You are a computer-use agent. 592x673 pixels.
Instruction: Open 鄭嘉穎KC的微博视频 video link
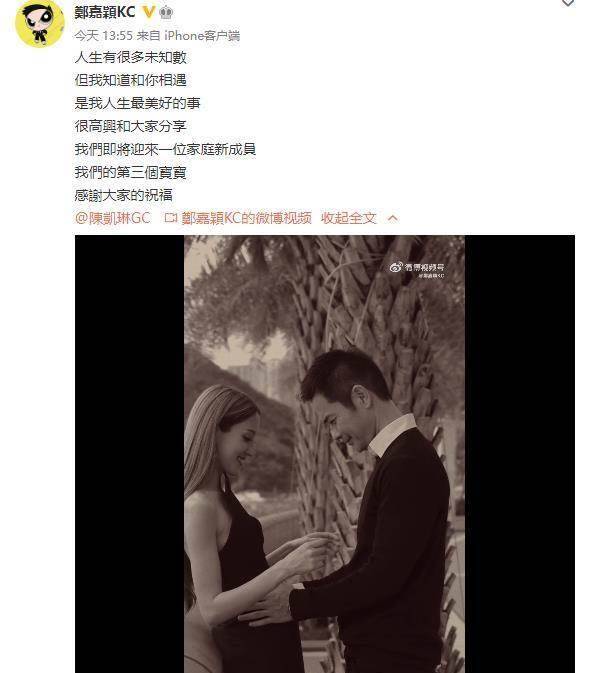[x=246, y=218]
